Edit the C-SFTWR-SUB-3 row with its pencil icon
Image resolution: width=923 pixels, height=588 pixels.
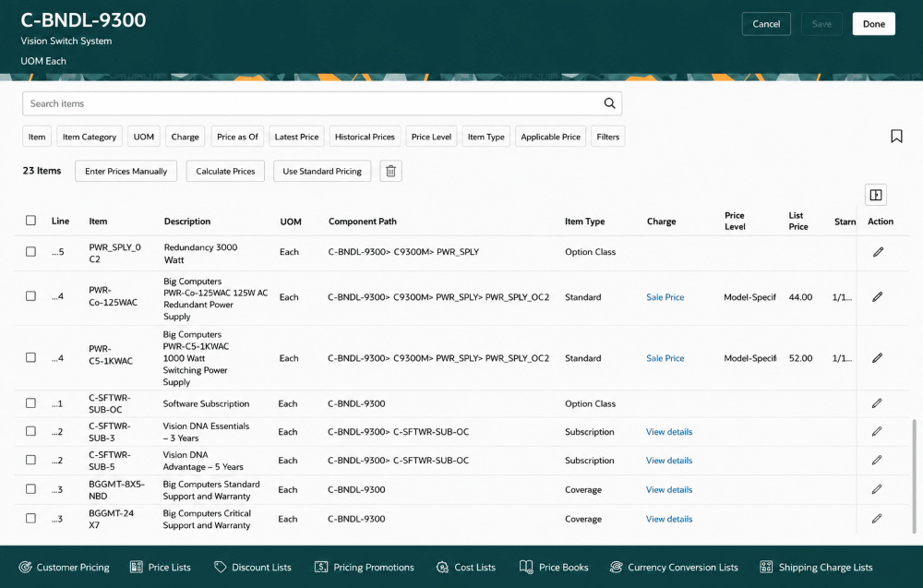pos(877,431)
